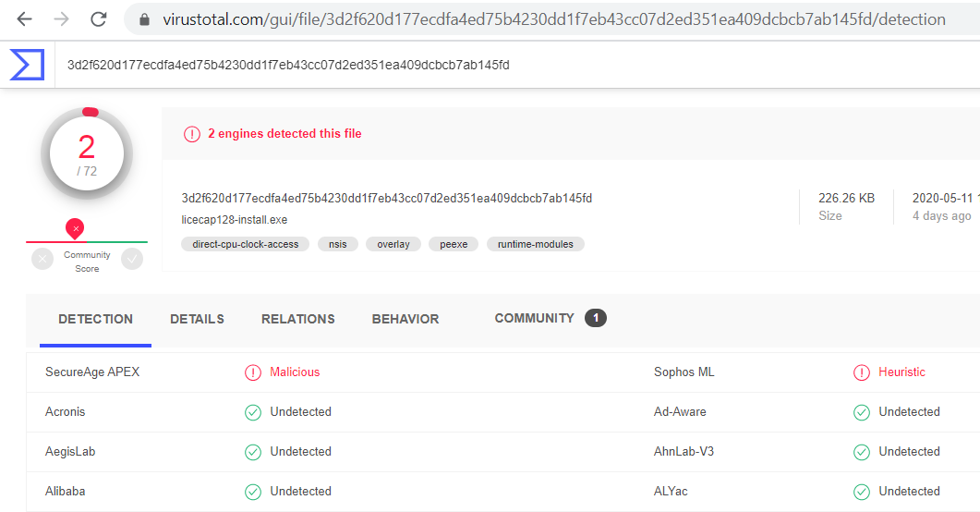Click the padlock icon in the address bar
980x512 pixels.
click(x=144, y=20)
